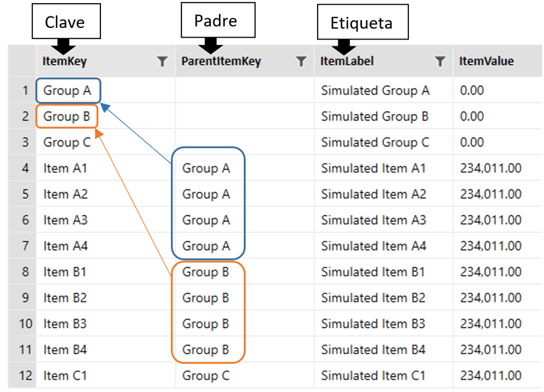Click the black arrow below the Clave label
544x392 pixels.
[x=65, y=46]
